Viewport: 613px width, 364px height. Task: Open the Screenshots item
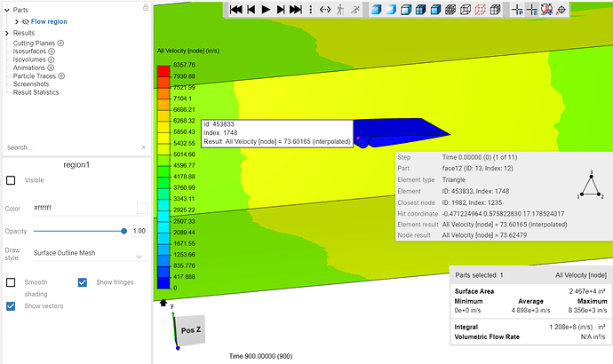pos(31,84)
